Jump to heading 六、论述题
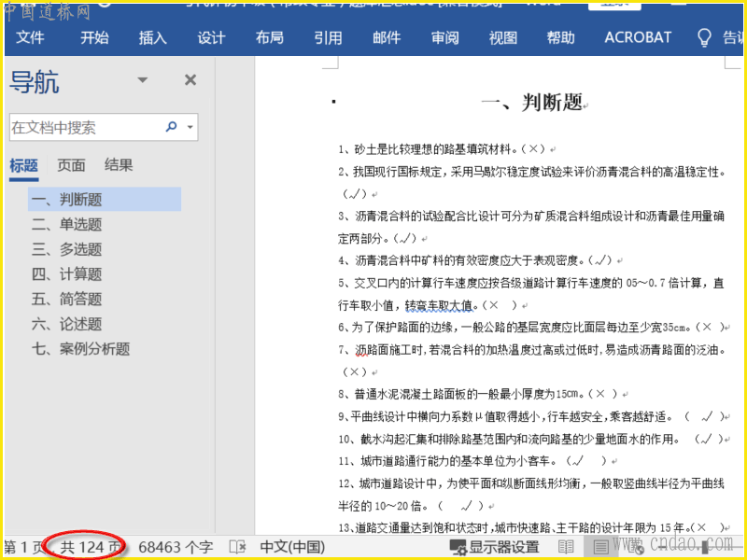 66,324
